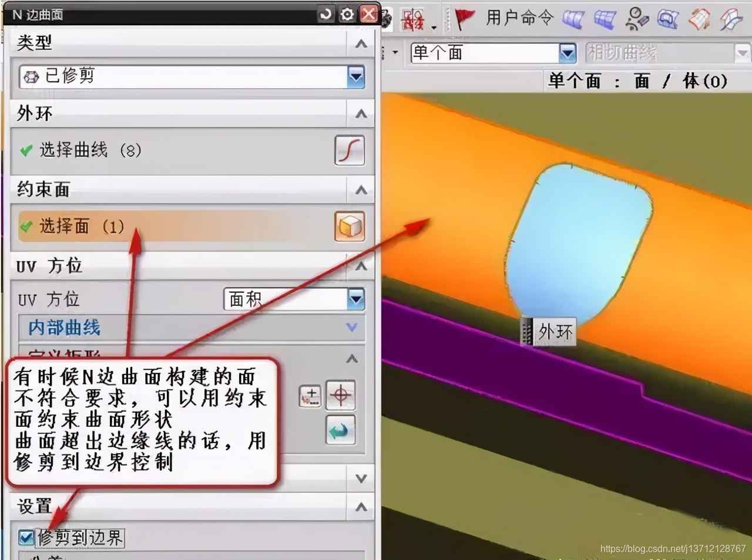Image resolution: width=752 pixels, height=560 pixels.
Task: Click the blue reverse arrow icon
Action: point(341,431)
